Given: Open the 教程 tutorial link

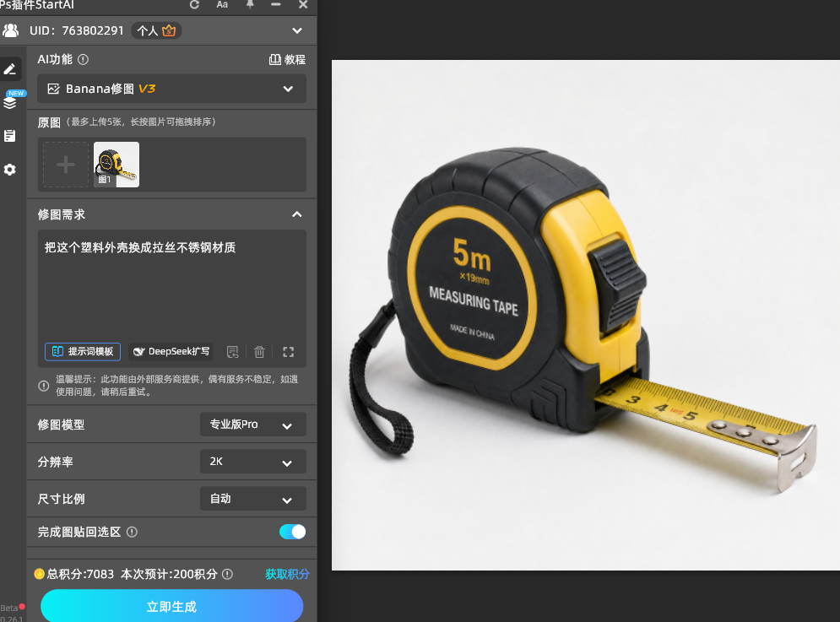Looking at the screenshot, I should [287, 59].
